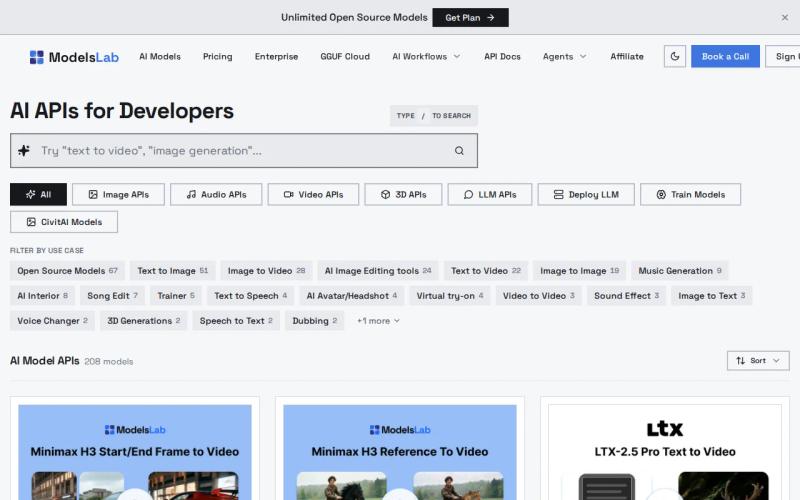Apply the Trainer filter chip

(176, 296)
